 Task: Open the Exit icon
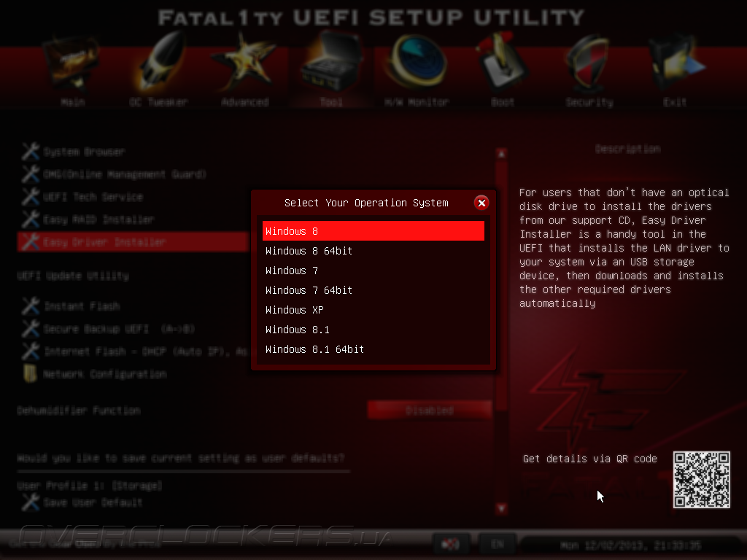[x=676, y=62]
